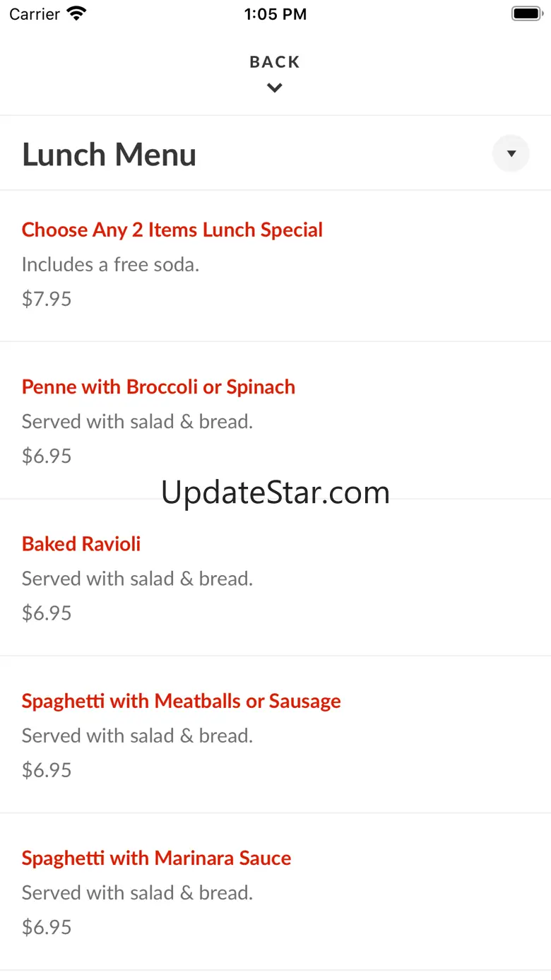Viewport: 551px width, 980px height.
Task: Click the Wi-Fi icon in status bar
Action: pyautogui.click(x=76, y=14)
